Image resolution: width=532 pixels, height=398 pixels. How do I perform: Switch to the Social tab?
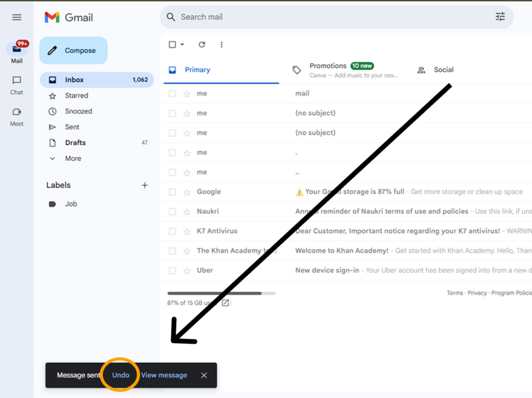pyautogui.click(x=444, y=70)
